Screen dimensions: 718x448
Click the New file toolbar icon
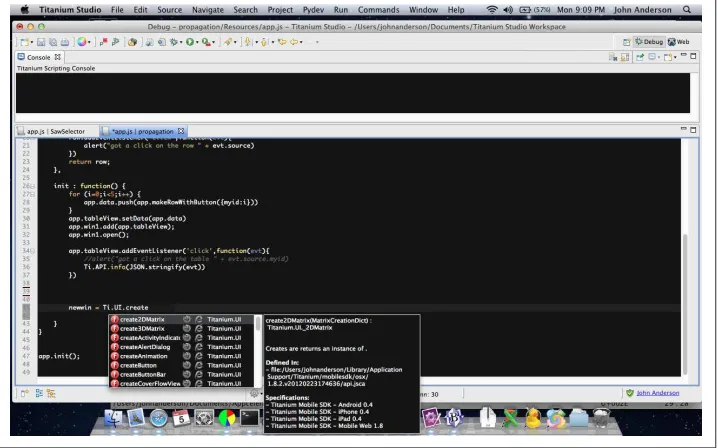[x=24, y=42]
